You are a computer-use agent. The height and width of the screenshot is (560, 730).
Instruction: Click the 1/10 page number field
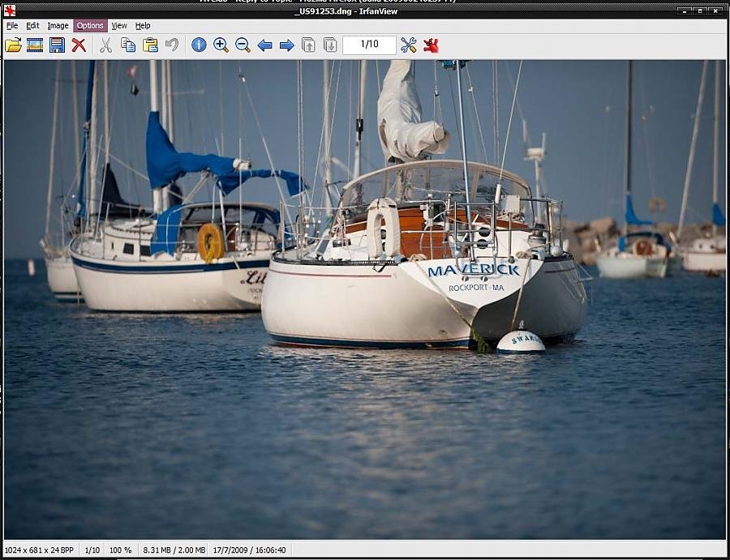pos(369,45)
